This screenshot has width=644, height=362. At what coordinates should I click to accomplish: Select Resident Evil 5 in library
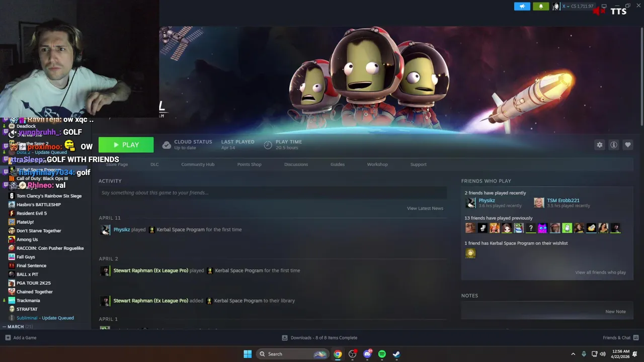click(x=32, y=213)
